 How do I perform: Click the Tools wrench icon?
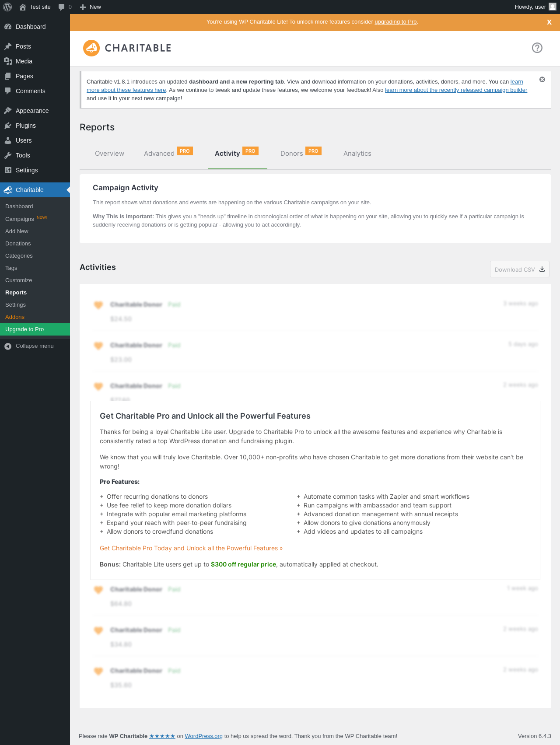(8, 155)
